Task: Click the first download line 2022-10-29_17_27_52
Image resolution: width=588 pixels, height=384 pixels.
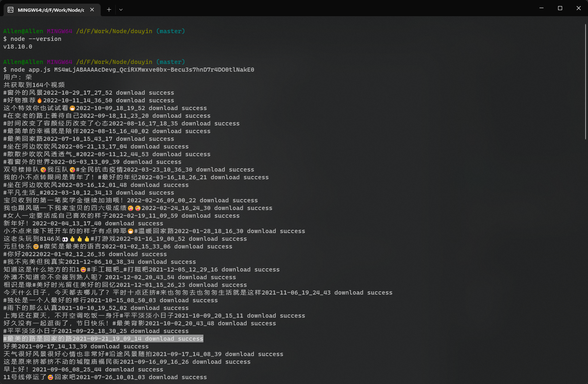Action: (x=89, y=93)
